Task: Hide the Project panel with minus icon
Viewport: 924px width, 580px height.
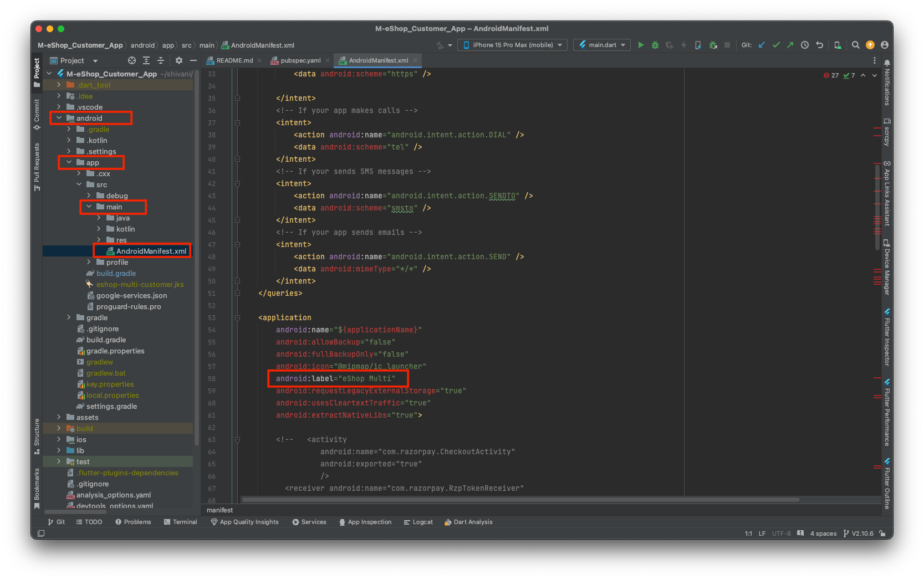Action: (x=193, y=60)
